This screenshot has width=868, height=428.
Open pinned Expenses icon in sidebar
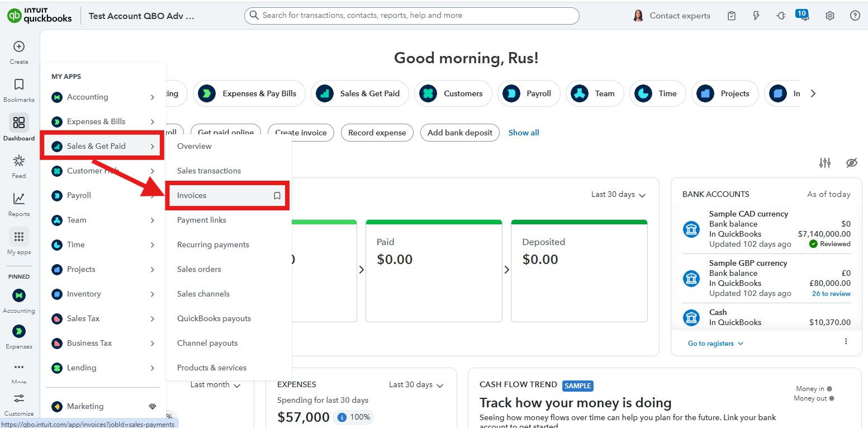tap(19, 331)
